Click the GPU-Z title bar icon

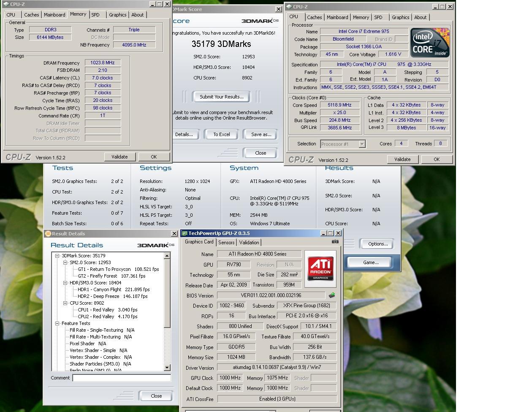[x=184, y=233]
